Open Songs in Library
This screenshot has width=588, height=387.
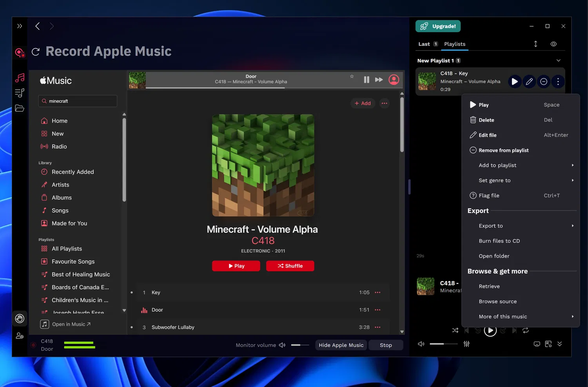tap(60, 211)
